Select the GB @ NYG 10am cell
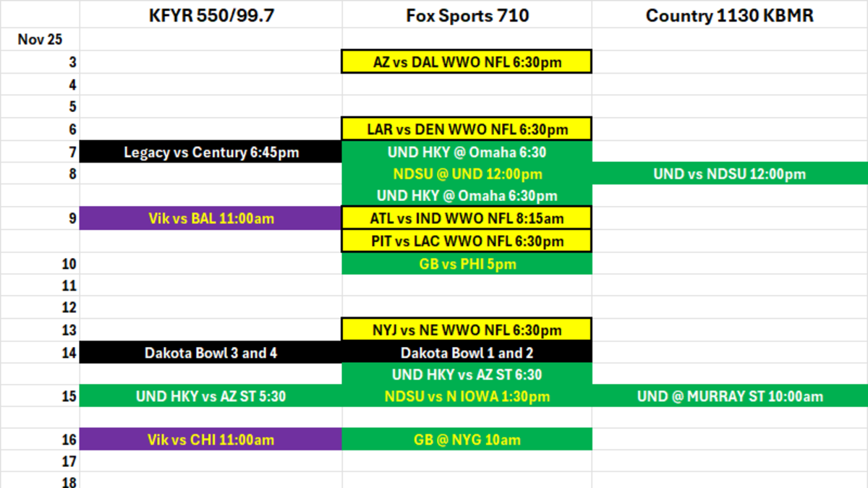 coord(467,440)
